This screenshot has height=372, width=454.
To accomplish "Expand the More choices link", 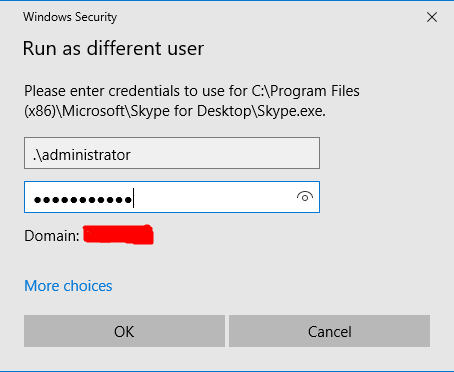I will 68,286.
